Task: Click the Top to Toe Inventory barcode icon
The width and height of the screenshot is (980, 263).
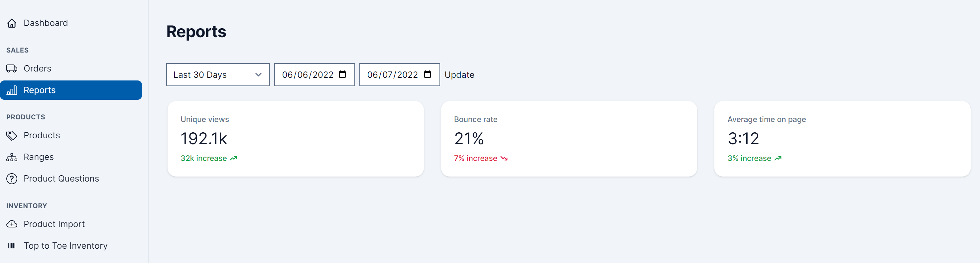Action: click(x=12, y=246)
